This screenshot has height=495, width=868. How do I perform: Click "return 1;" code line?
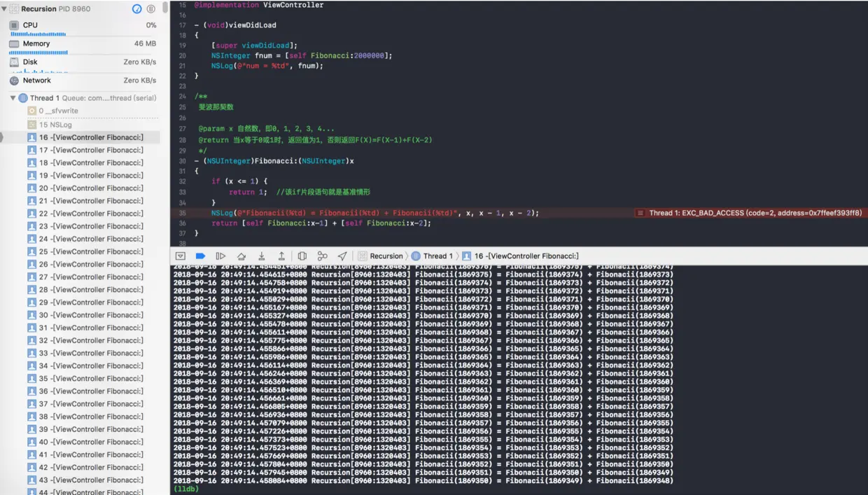[248, 192]
